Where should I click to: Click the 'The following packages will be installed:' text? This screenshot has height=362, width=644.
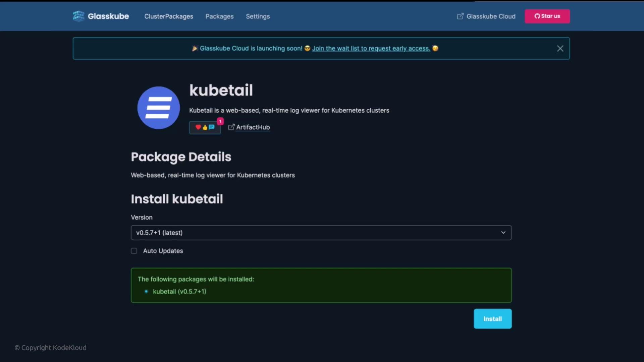[196, 279]
